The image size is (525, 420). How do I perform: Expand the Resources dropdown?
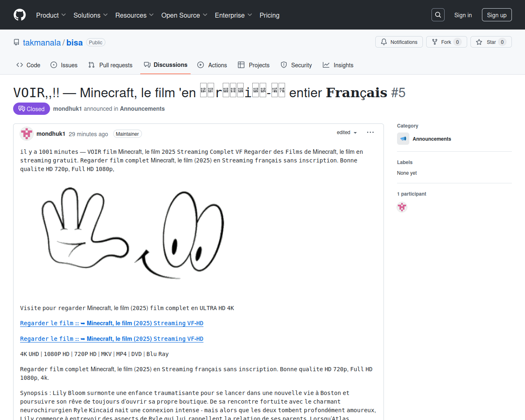135,15
